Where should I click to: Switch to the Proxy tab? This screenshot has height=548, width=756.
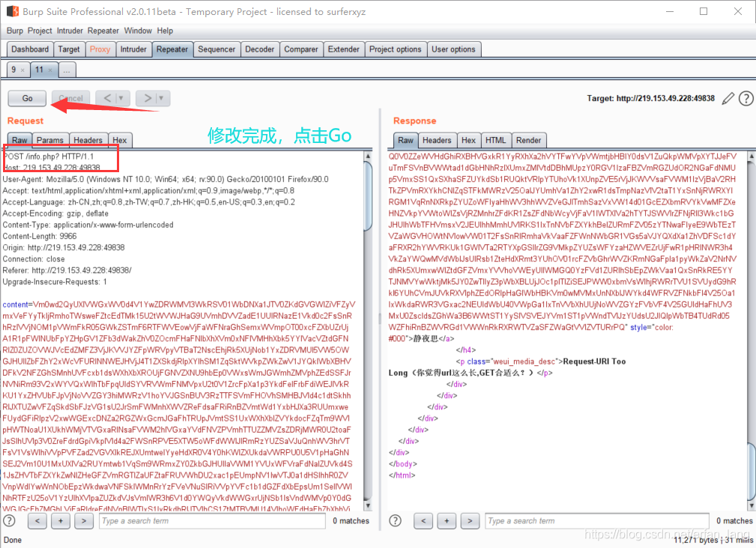point(100,49)
